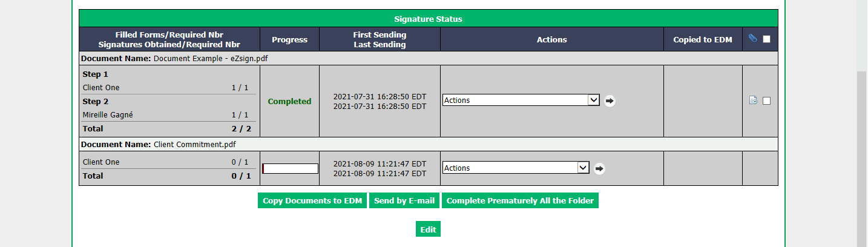Click the progress bar for Client Commitment

click(290, 168)
